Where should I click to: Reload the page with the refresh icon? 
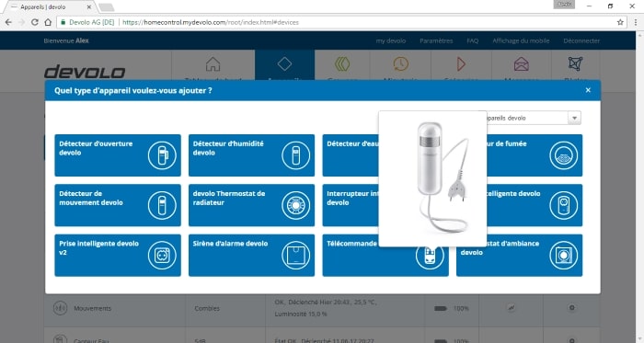pos(35,22)
